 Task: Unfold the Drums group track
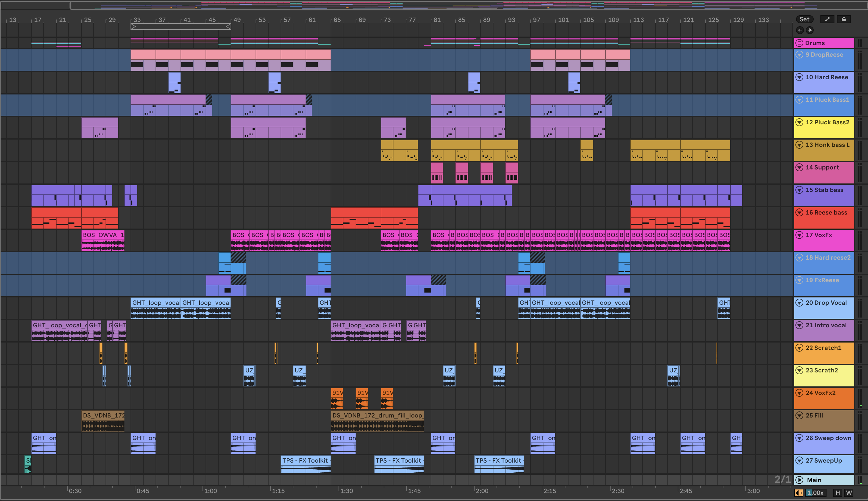[x=799, y=43]
